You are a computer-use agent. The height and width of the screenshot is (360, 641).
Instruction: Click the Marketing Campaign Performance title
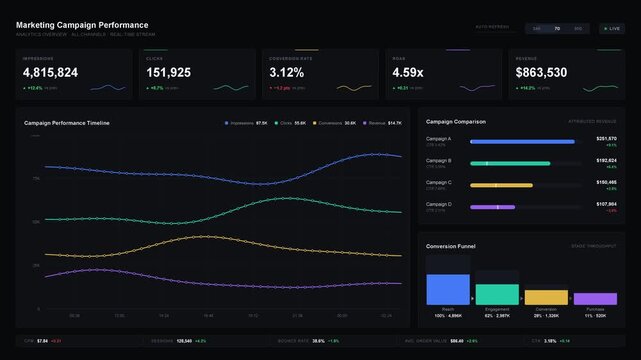click(x=82, y=25)
